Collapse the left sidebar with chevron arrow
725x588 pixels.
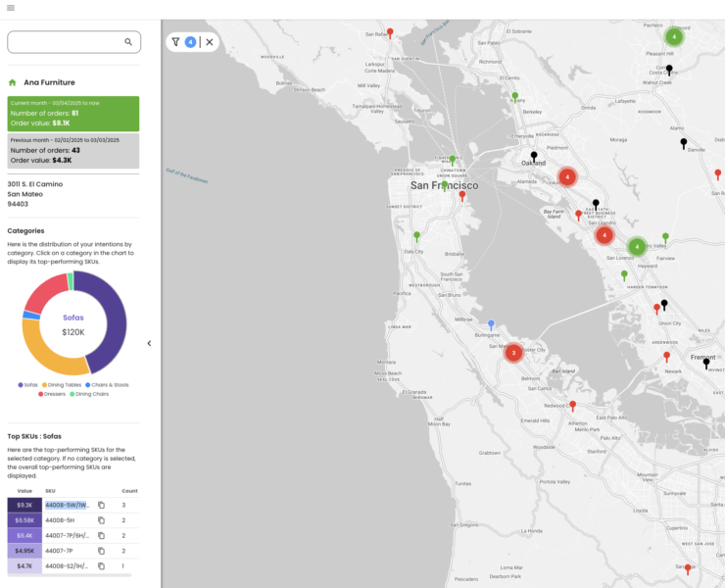tap(149, 343)
